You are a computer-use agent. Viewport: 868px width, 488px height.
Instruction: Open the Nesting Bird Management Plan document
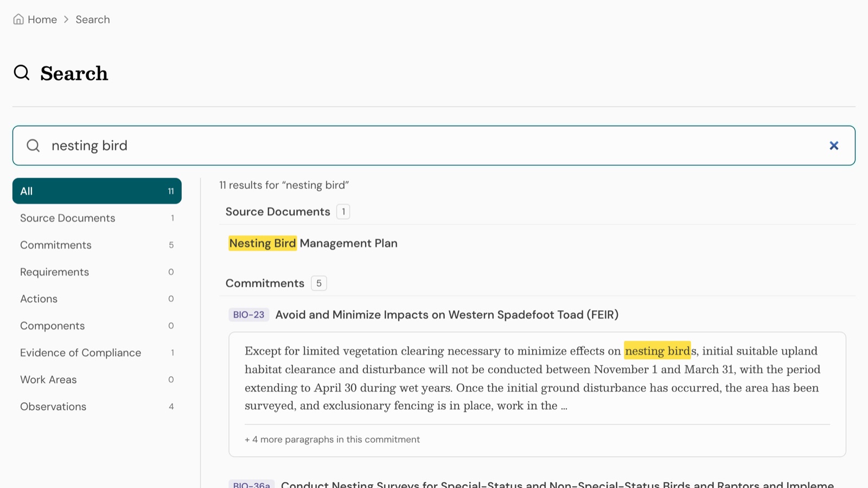click(x=313, y=243)
